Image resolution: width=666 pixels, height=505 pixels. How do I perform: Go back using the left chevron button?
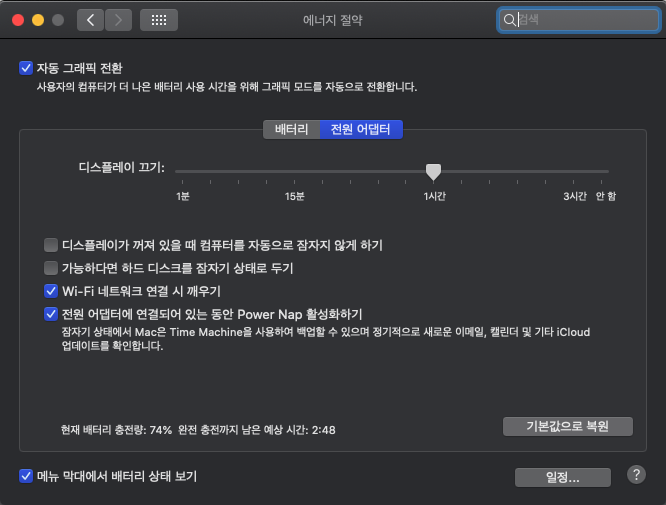click(90, 20)
